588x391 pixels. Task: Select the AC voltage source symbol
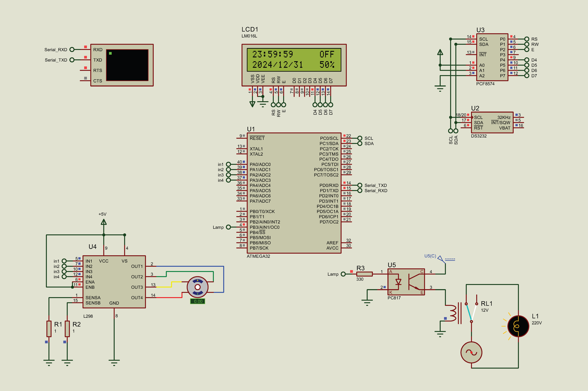(x=471, y=352)
